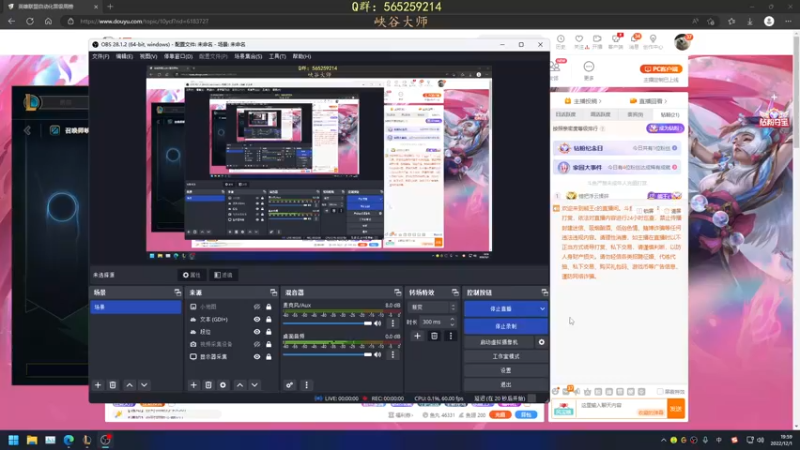Screen dimensions: 800x450
Task: Pop out the Scene Transitions dock panel
Action: coord(455,292)
